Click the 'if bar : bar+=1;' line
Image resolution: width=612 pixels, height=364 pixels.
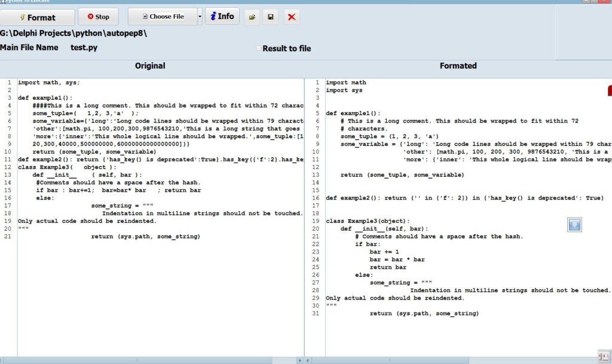(x=119, y=191)
